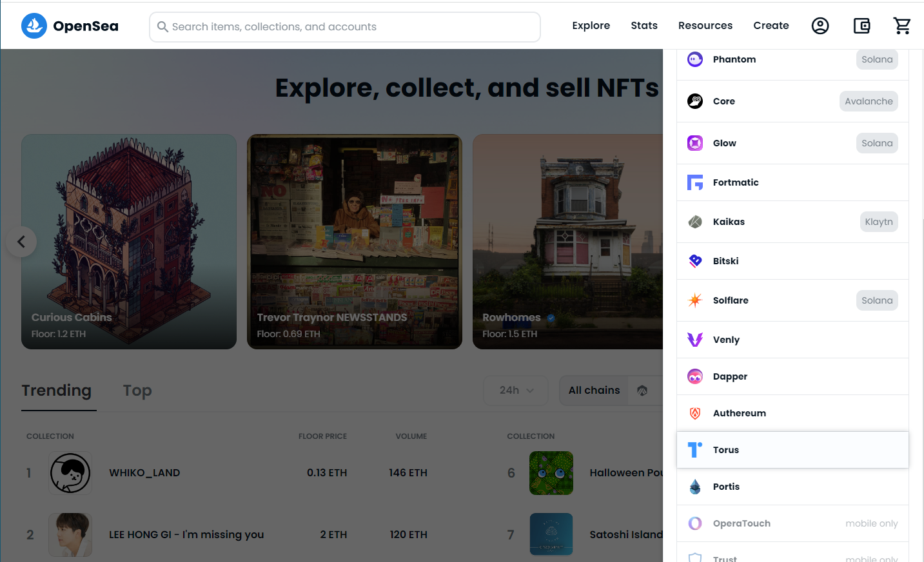Click the search magnifier icon

pos(162,27)
